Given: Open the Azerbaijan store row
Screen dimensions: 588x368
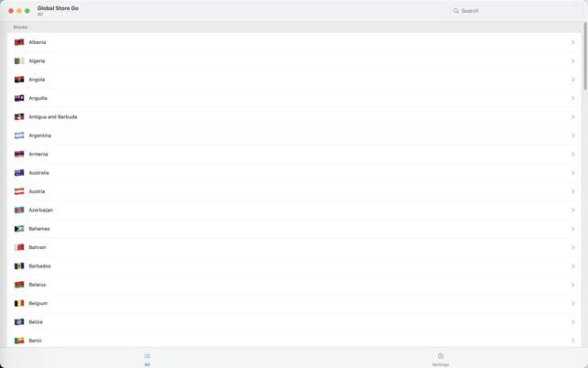Looking at the screenshot, I should point(274,211).
